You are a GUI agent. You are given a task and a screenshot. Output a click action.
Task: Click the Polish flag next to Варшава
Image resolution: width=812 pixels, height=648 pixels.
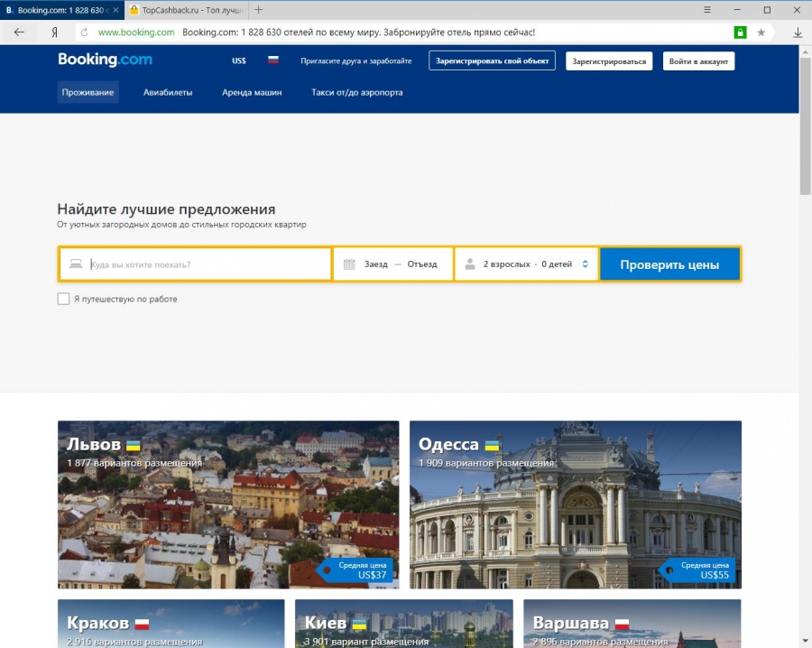point(622,624)
